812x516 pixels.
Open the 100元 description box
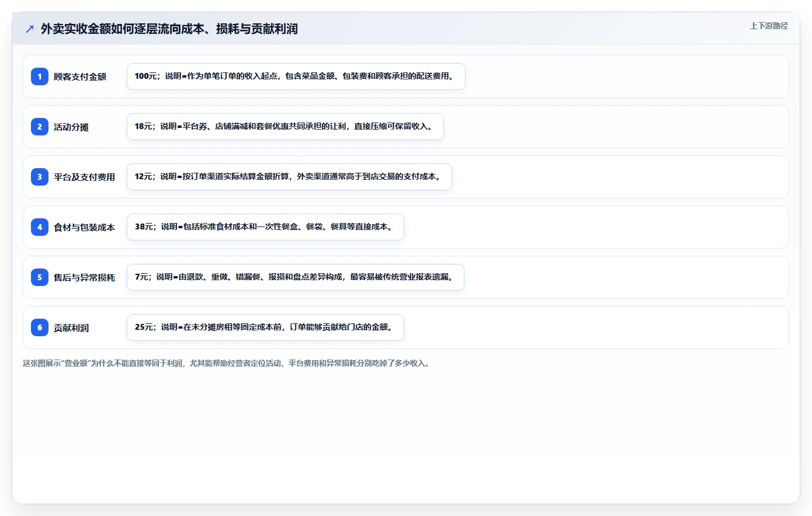point(296,76)
